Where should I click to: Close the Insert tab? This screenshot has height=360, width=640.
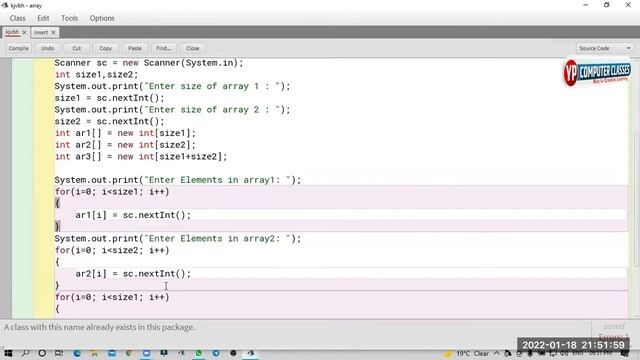53,32
